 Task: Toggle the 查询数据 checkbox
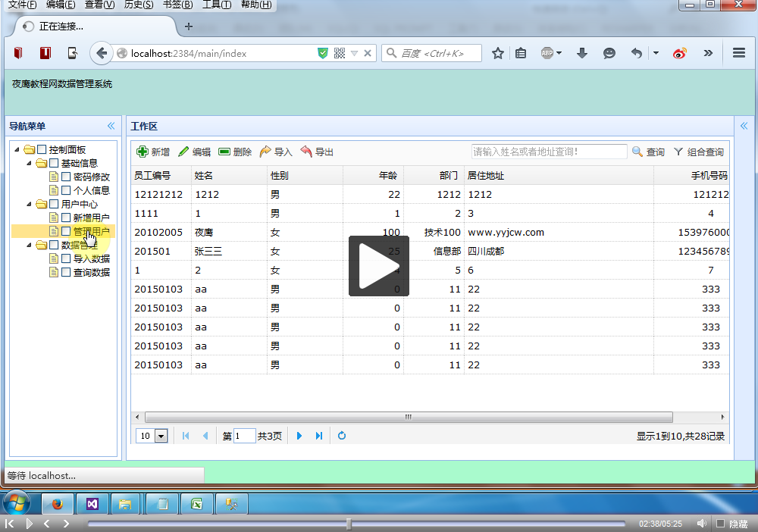[66, 272]
